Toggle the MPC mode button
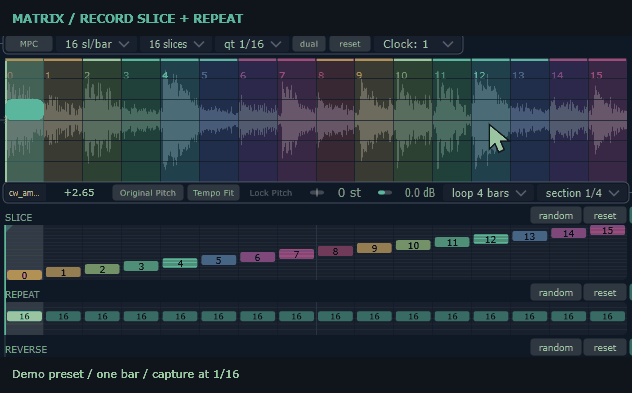 click(x=29, y=44)
